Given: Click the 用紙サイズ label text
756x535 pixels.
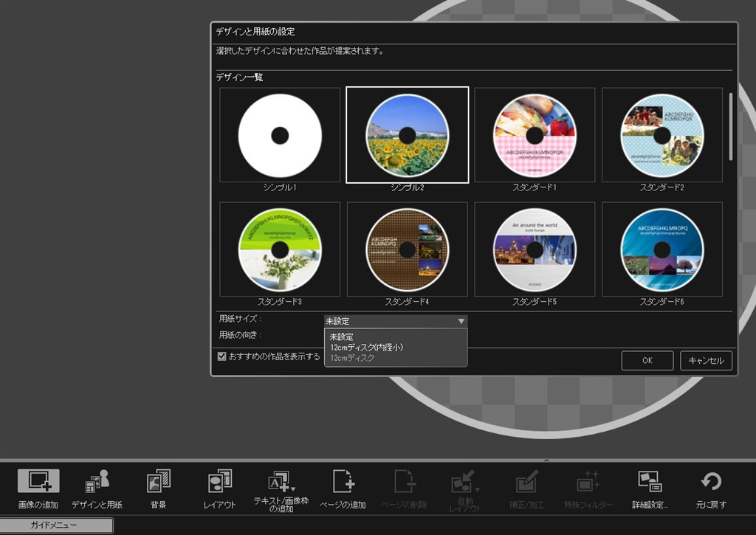Looking at the screenshot, I should [x=240, y=319].
